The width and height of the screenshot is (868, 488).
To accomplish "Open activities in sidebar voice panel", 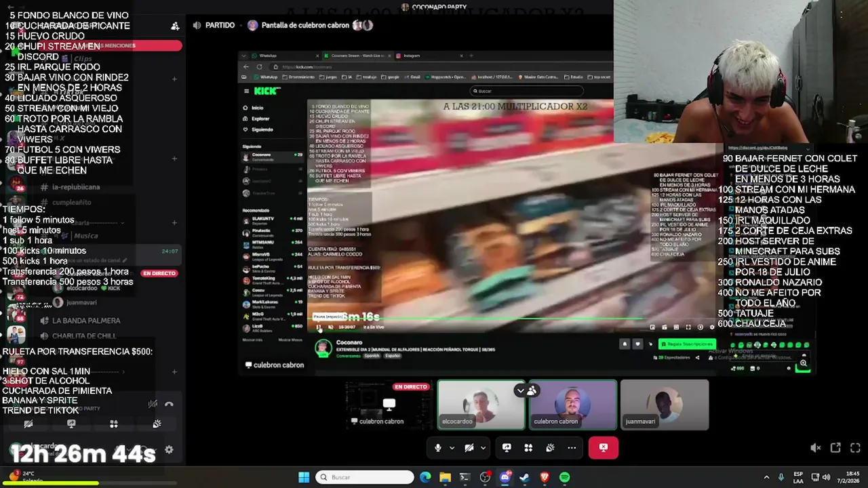I will (x=114, y=424).
